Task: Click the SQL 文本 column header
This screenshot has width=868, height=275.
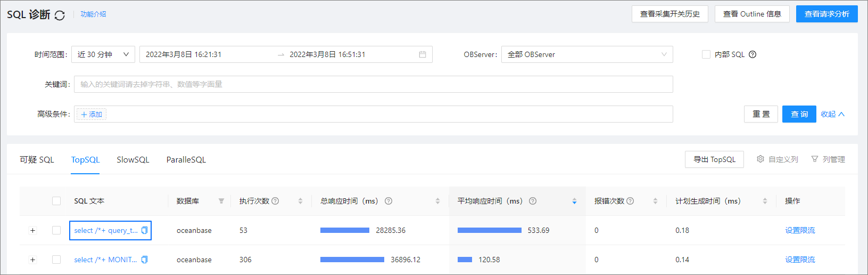Action: tap(89, 201)
